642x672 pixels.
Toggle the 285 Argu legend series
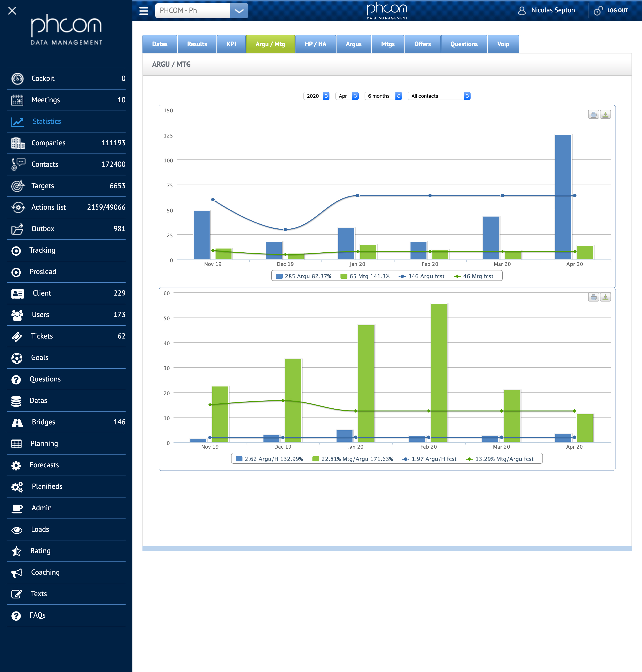(303, 276)
